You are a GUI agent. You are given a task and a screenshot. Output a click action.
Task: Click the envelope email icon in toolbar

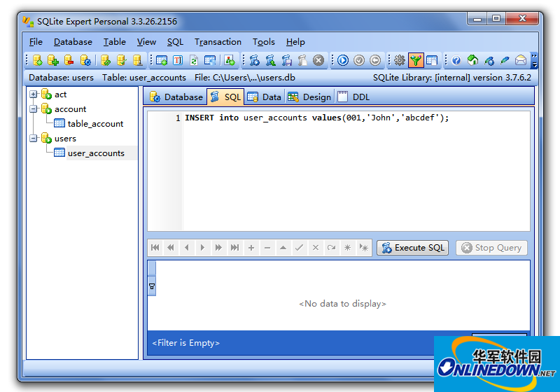521,60
